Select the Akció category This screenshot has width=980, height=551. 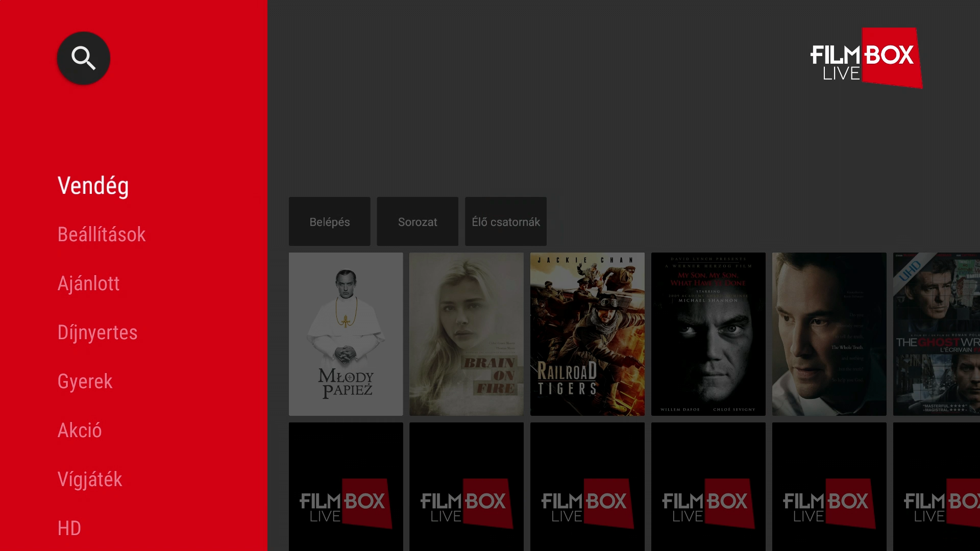pyautogui.click(x=80, y=431)
